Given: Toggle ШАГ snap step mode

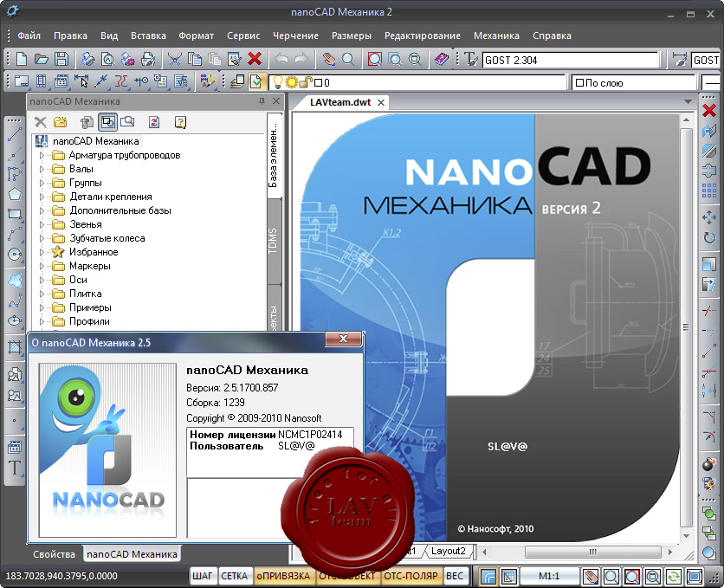Looking at the screenshot, I should [203, 576].
